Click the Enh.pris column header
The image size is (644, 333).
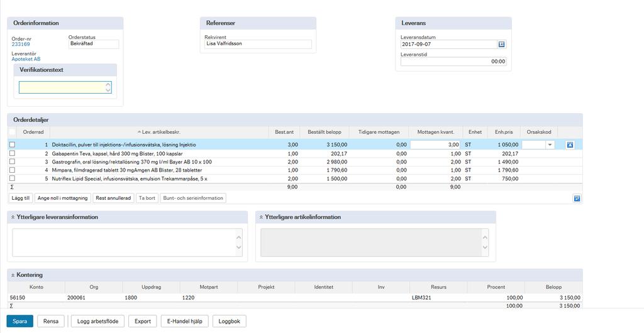(x=504, y=132)
